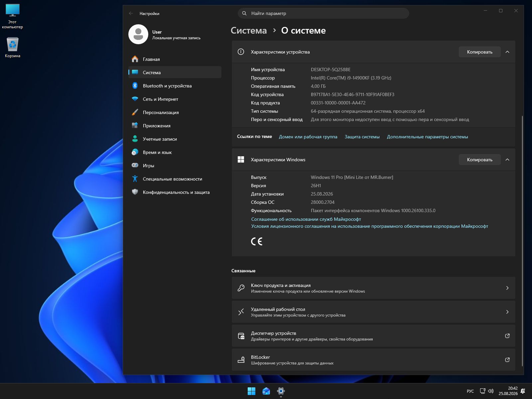Image resolution: width=532 pixels, height=399 pixels.
Task: Select Bluetooth и устройства menu item
Action: 175,86
